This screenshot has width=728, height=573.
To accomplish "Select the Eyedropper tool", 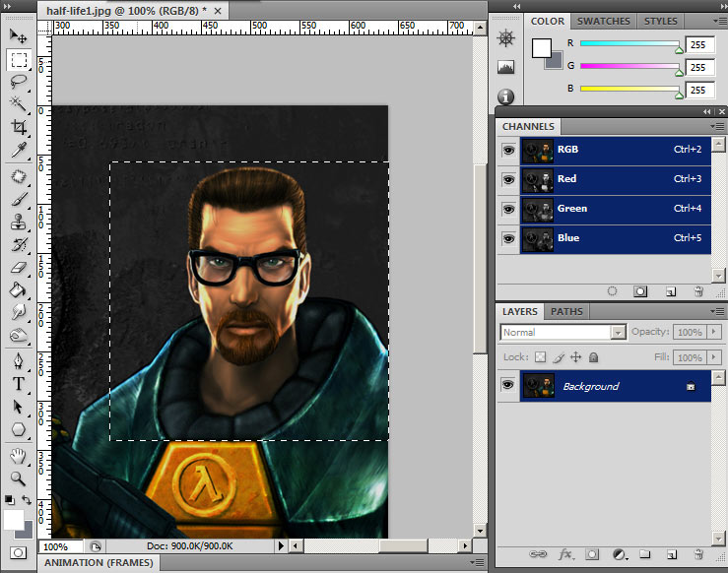I will (x=19, y=151).
